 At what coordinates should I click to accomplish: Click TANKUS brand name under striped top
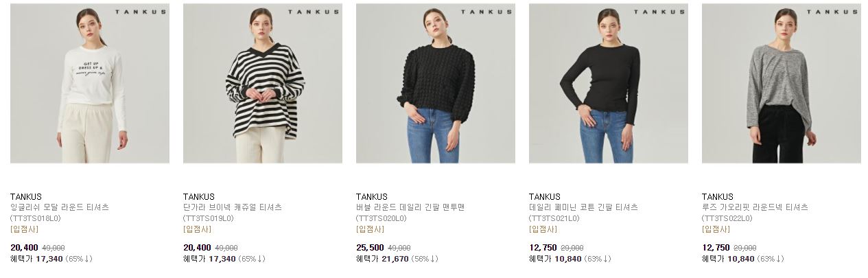click(x=199, y=196)
